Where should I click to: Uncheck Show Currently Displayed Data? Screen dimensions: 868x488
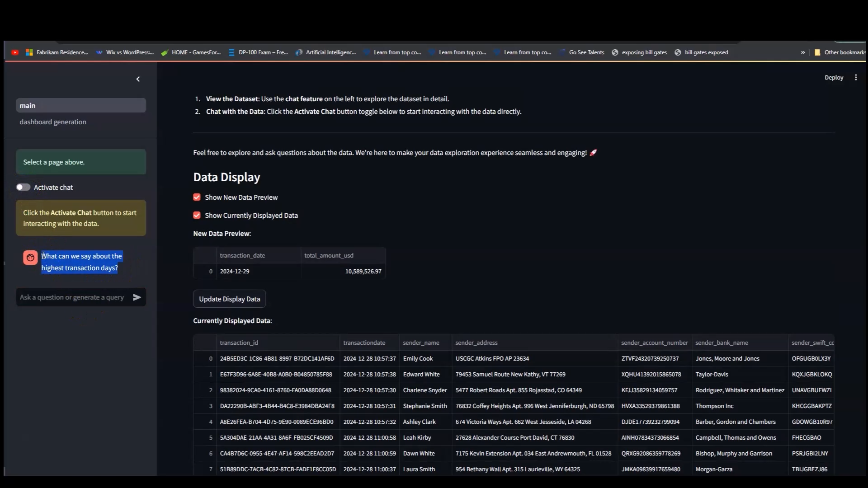point(197,216)
